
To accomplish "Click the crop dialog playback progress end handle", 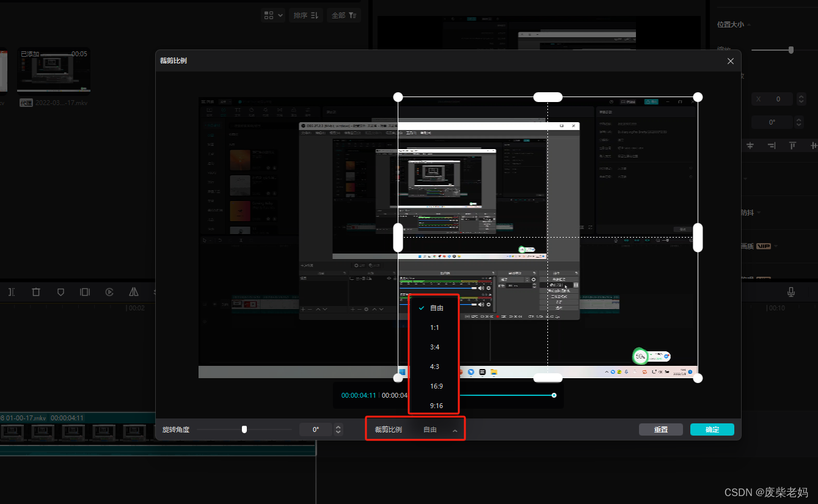I will (x=554, y=395).
